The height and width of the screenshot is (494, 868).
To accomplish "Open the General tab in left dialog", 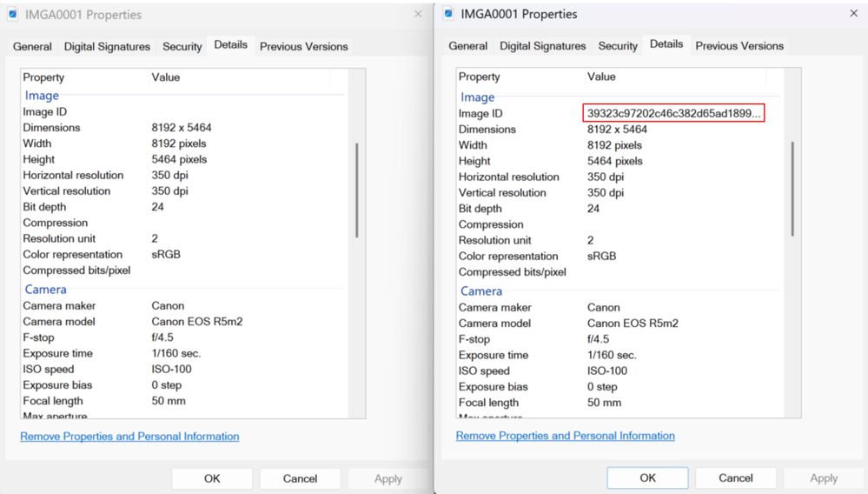I will 32,47.
